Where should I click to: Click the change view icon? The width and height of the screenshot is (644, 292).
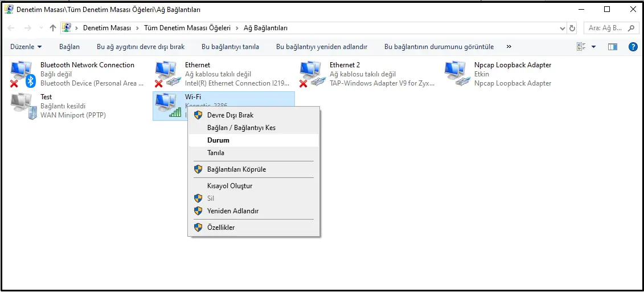[x=581, y=47]
